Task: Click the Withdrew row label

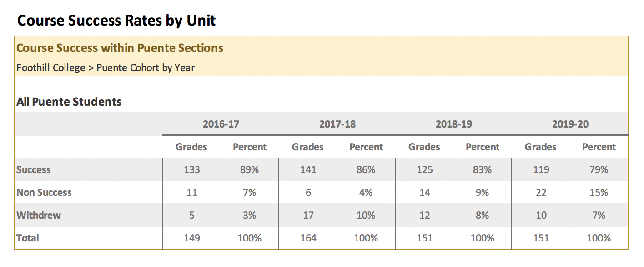Action: [x=39, y=215]
